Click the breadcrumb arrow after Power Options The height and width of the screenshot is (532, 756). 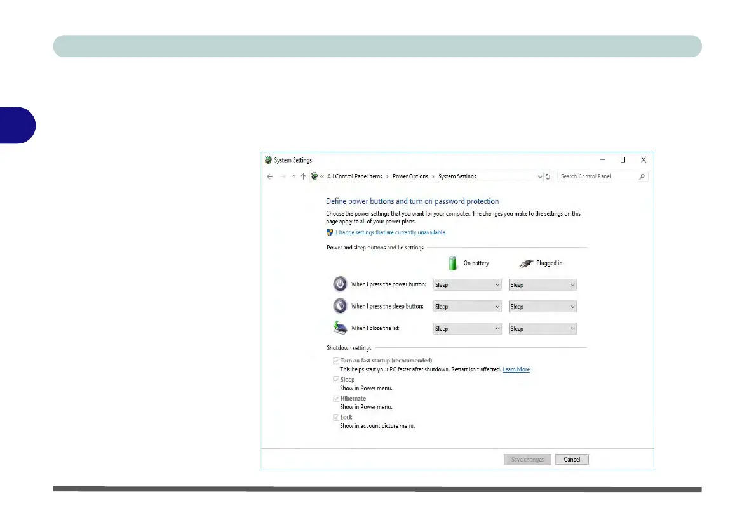pos(433,177)
